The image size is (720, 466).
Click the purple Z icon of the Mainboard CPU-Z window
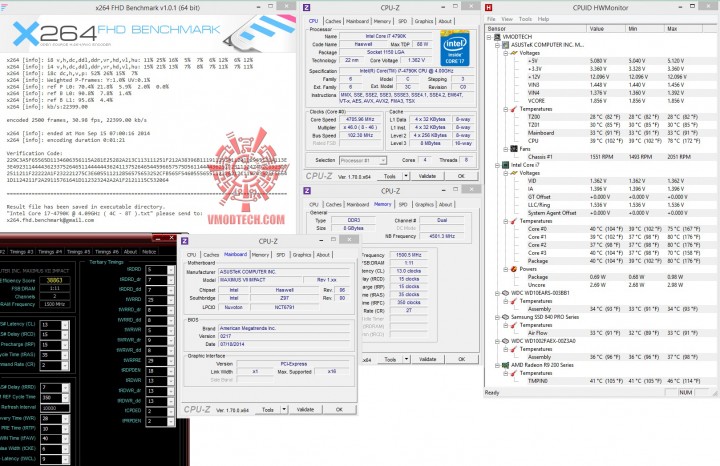coord(185,241)
